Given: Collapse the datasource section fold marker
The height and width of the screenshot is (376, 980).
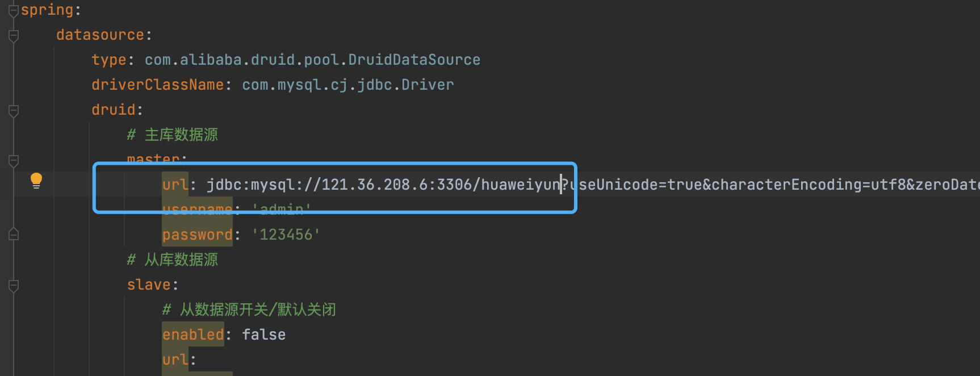Looking at the screenshot, I should point(14,35).
